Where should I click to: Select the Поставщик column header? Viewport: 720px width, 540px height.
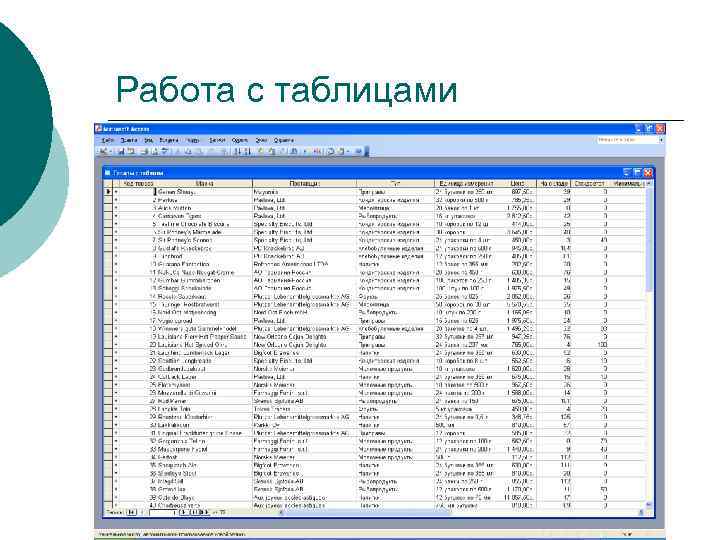click(304, 184)
